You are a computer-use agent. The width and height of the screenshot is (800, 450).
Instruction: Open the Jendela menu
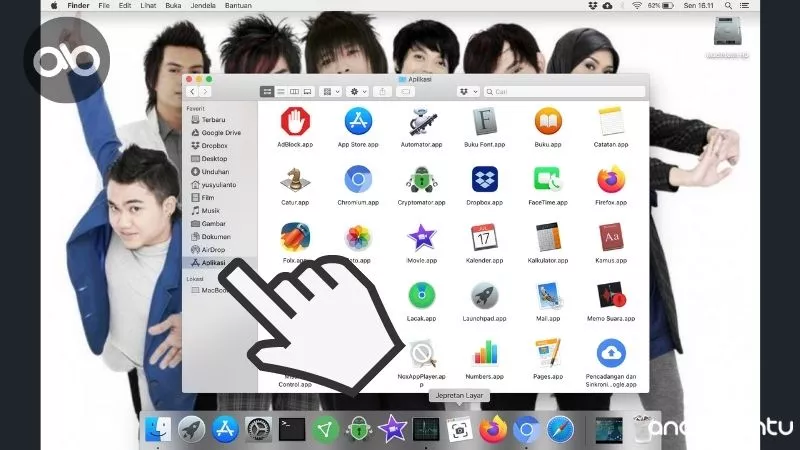click(x=203, y=6)
